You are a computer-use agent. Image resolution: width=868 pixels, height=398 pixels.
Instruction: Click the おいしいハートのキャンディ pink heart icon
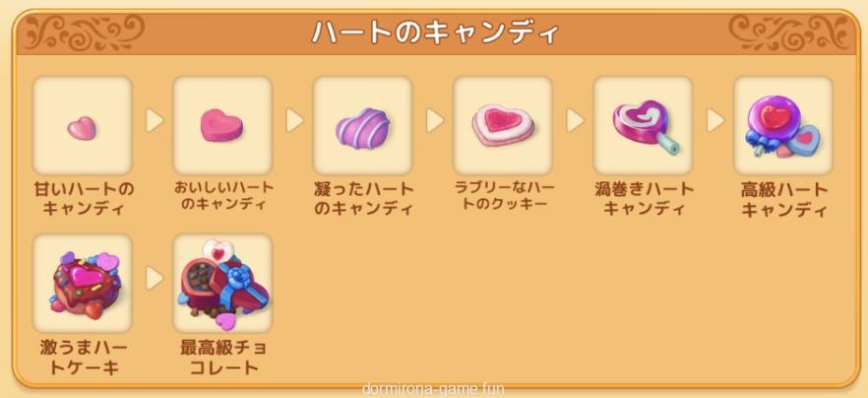click(x=222, y=125)
